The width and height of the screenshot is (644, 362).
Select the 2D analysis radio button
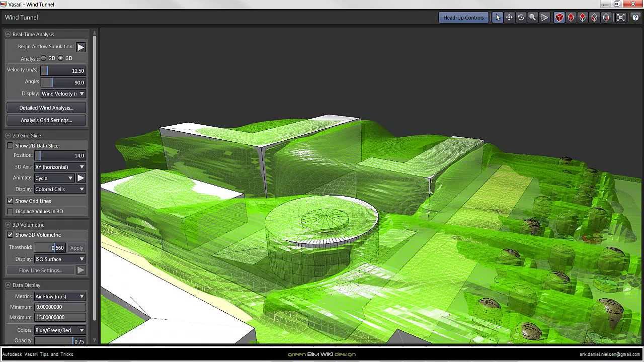44,58
